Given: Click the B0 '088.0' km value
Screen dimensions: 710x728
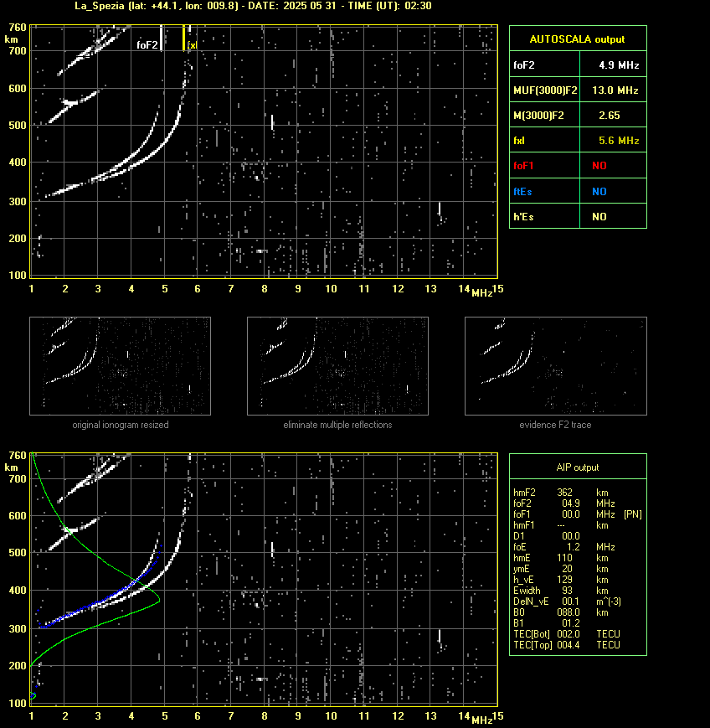Looking at the screenshot, I should pyautogui.click(x=569, y=612).
